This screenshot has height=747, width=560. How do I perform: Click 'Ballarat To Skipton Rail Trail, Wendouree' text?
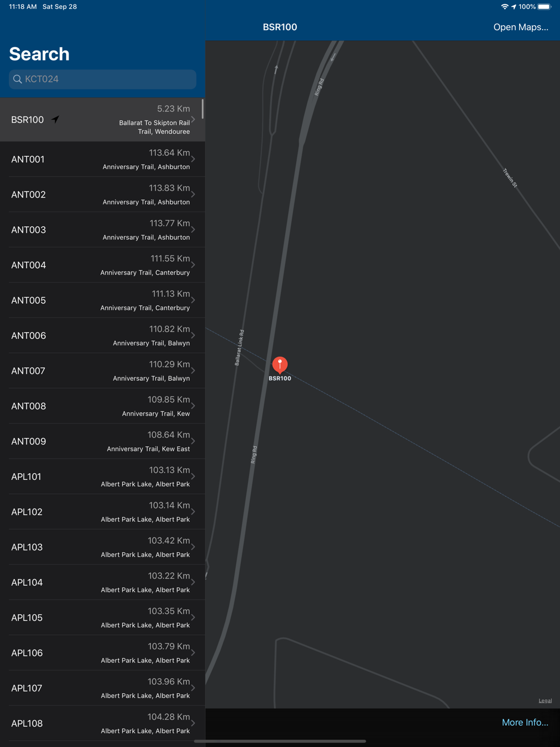[x=155, y=127]
